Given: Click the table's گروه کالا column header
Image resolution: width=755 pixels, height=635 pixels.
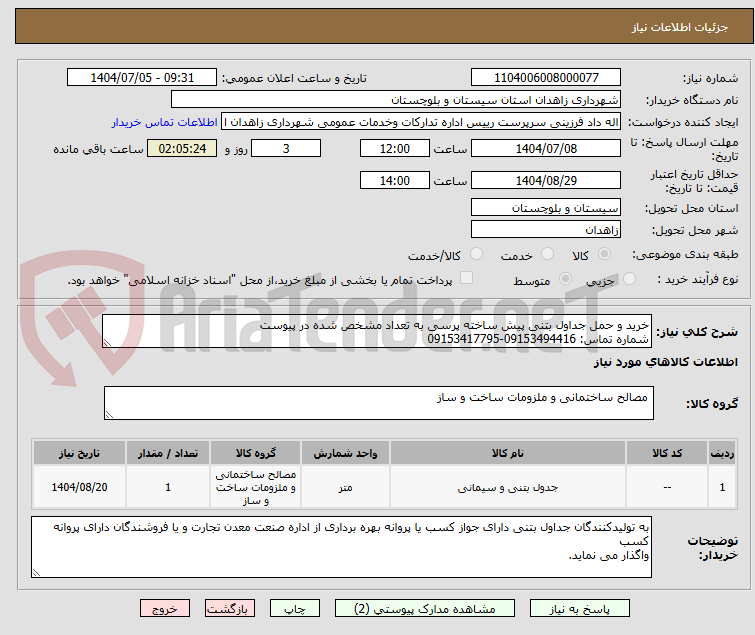Looking at the screenshot, I should [256, 453].
